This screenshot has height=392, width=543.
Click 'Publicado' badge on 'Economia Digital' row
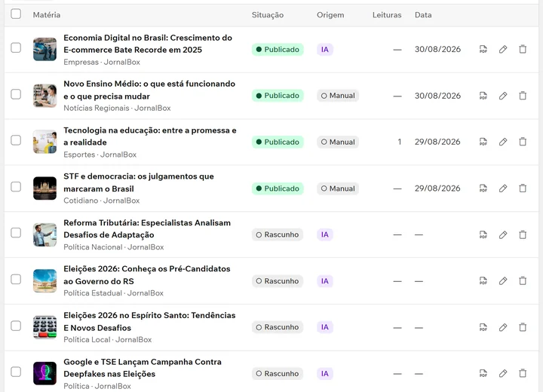(x=278, y=50)
